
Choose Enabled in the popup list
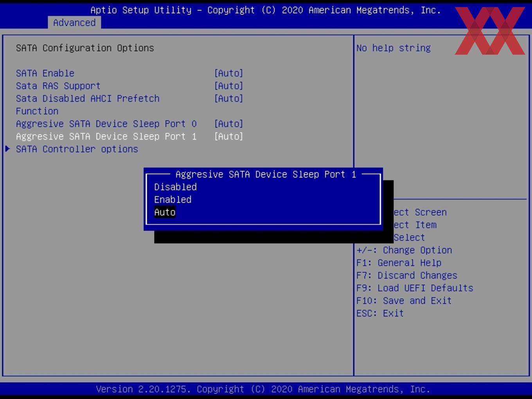173,199
